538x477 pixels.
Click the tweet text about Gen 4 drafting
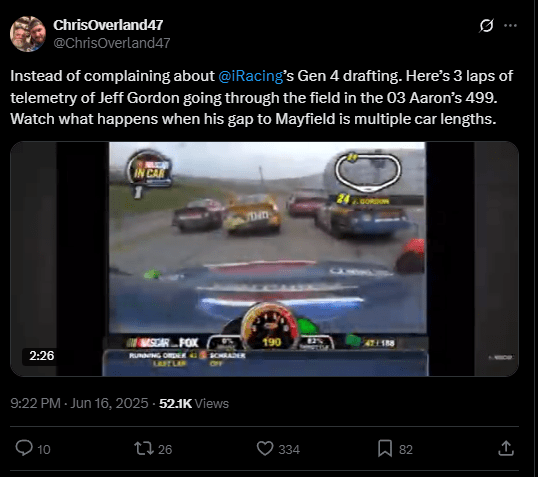(x=261, y=98)
